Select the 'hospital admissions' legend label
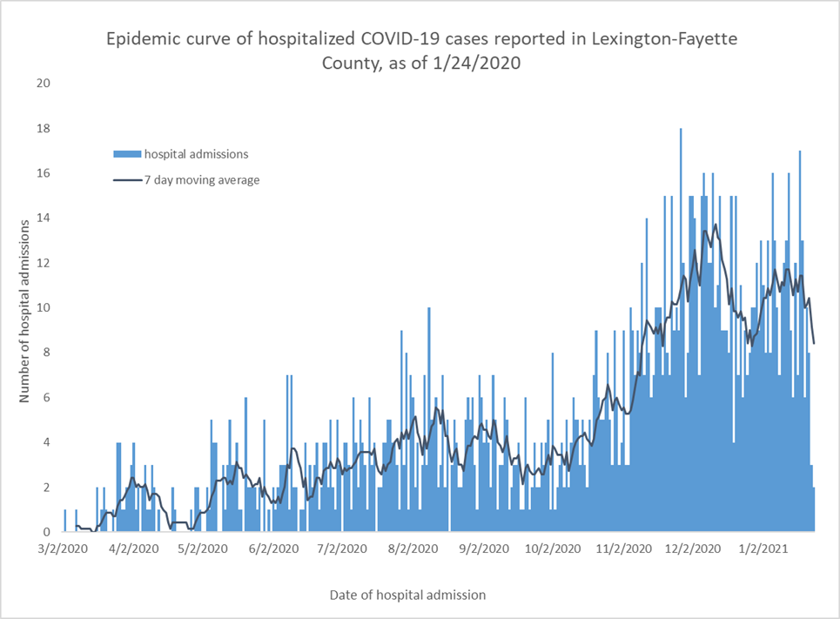Viewport: 840px width, 619px height. coord(196,154)
